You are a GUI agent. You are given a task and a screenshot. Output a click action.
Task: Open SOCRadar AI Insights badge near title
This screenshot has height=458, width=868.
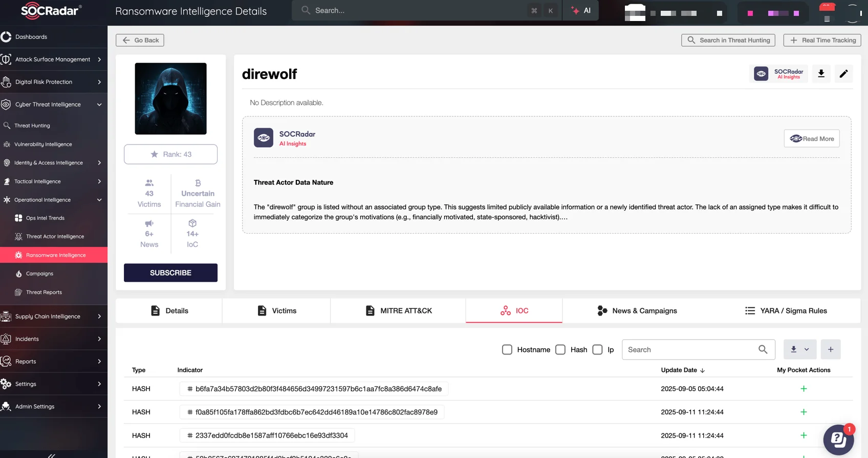click(x=778, y=74)
